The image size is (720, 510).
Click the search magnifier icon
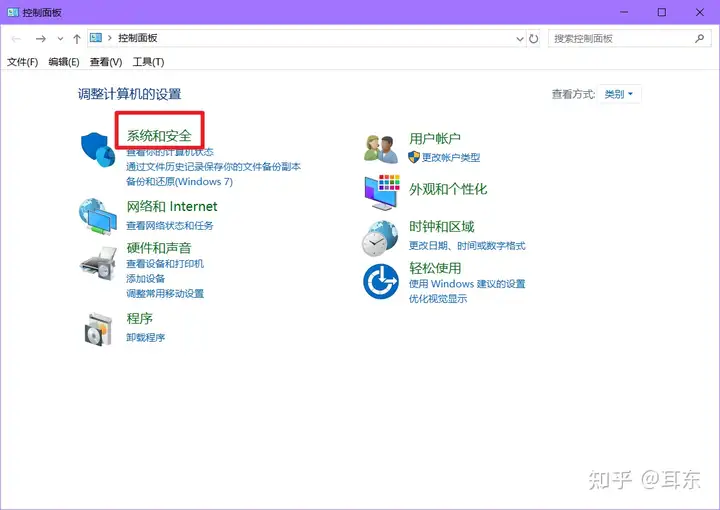(699, 39)
